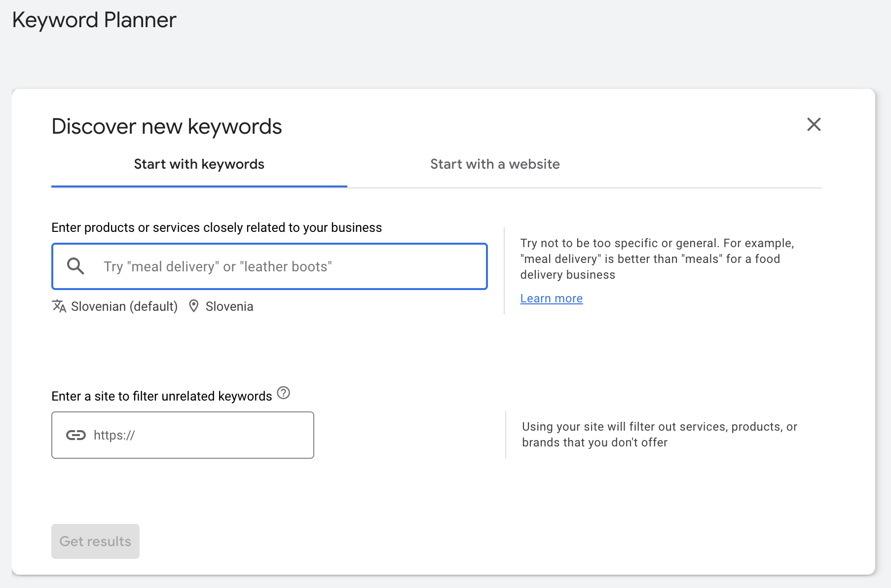Click the 'Try not to be too specific' tip text
Viewport: 891px width, 588px height.
pyautogui.click(x=657, y=259)
